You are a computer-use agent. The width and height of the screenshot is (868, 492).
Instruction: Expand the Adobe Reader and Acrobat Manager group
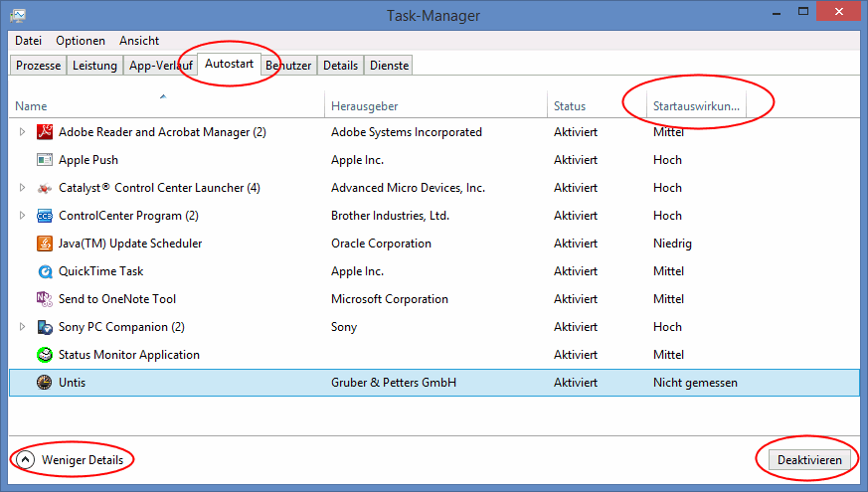point(22,132)
